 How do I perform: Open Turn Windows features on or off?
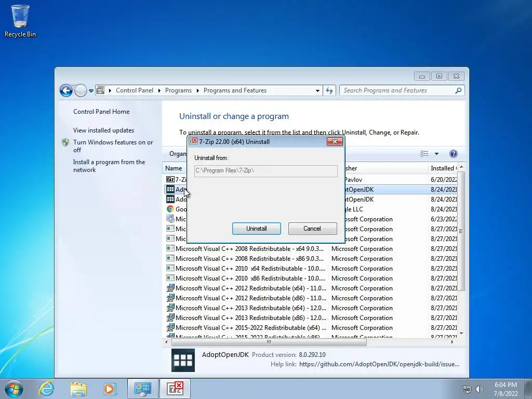tap(113, 146)
